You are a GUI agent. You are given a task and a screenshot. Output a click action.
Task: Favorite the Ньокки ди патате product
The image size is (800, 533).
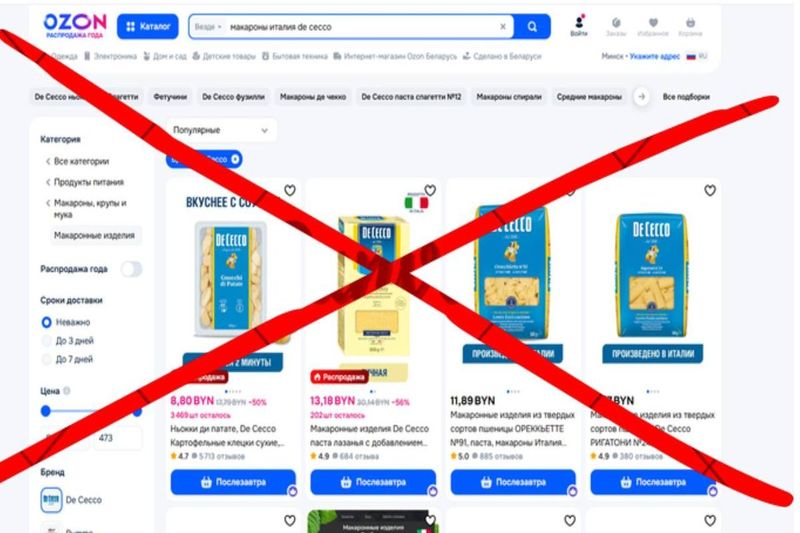coord(290,190)
